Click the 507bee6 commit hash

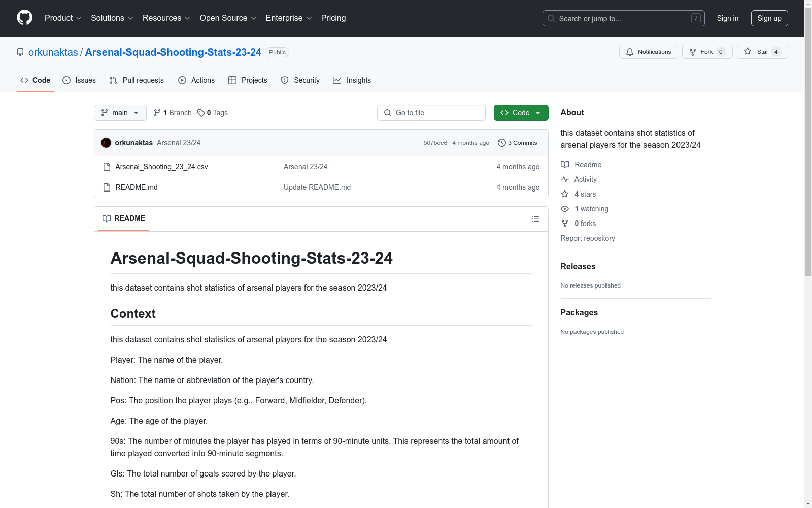point(435,143)
